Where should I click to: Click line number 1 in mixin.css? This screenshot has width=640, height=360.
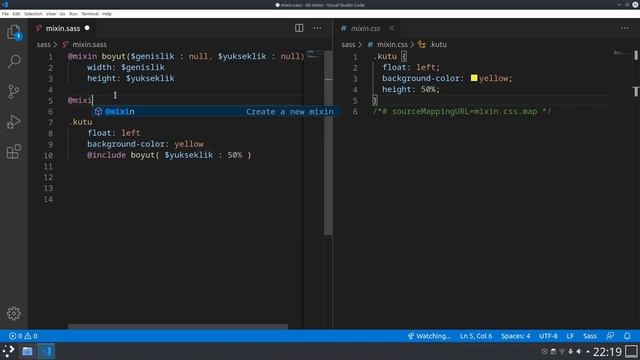355,56
